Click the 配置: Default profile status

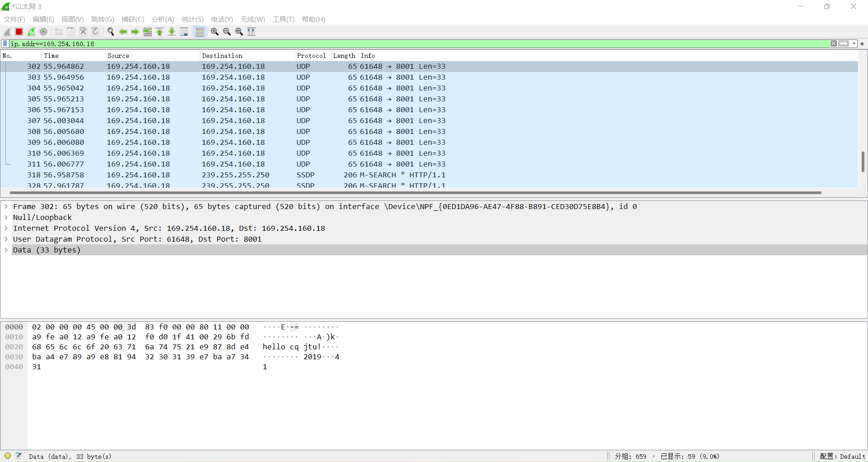pos(842,457)
